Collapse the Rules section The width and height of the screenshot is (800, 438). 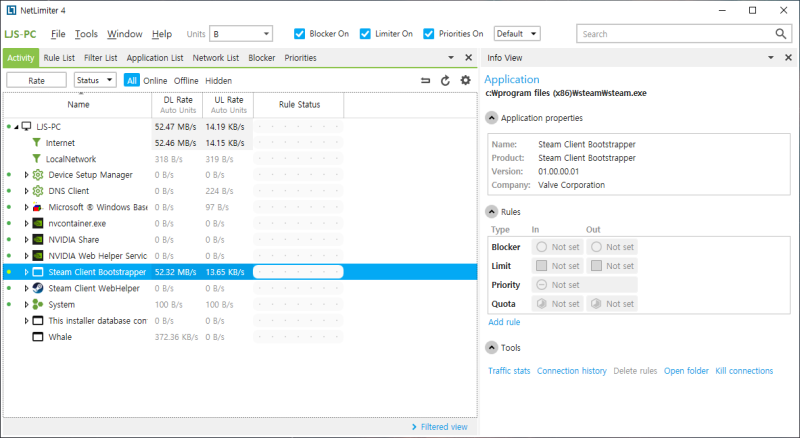click(x=491, y=212)
